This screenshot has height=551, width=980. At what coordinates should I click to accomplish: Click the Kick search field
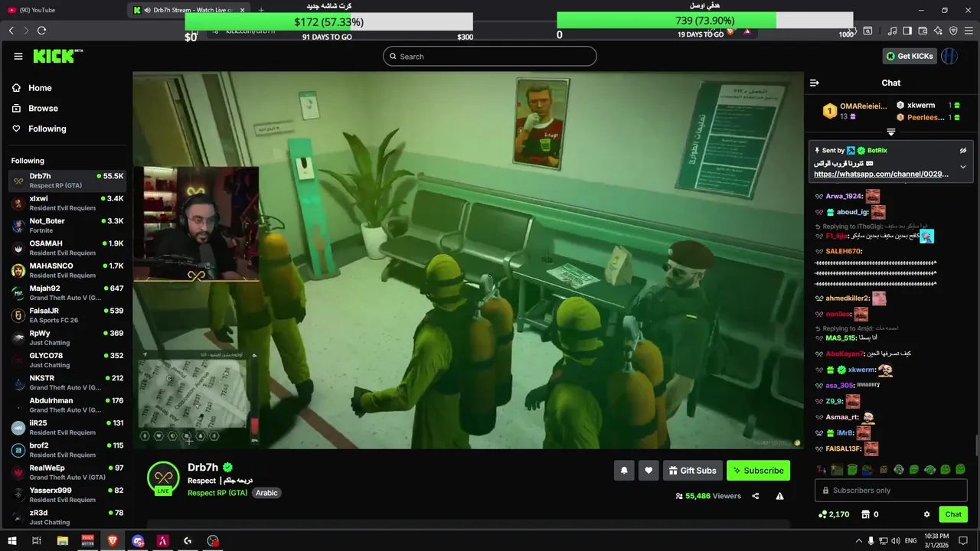click(490, 56)
